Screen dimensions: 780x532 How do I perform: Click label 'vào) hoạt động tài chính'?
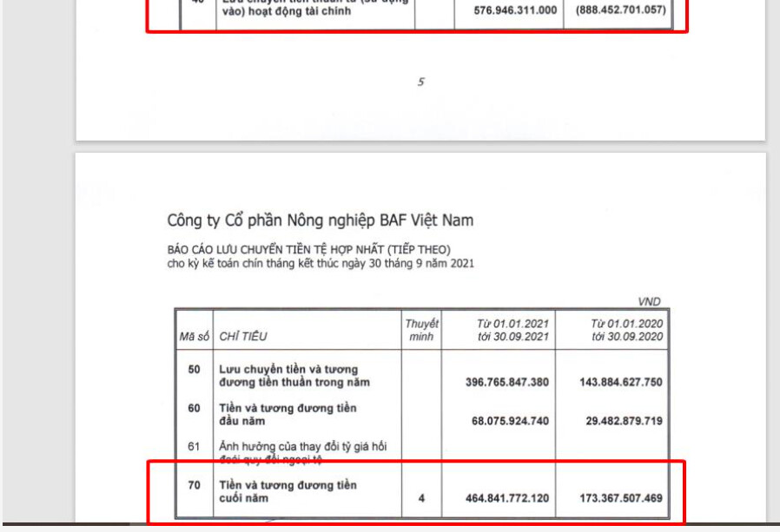(x=286, y=11)
